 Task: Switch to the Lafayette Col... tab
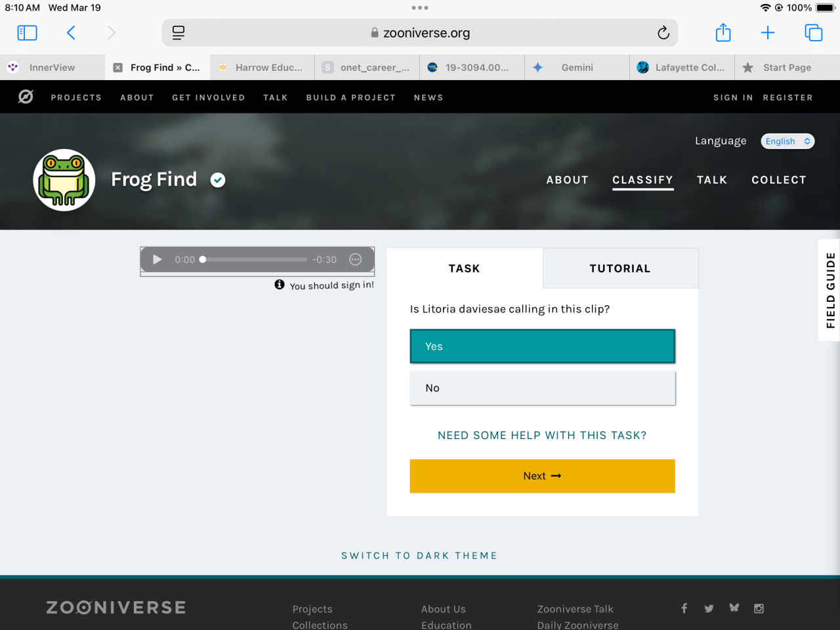pos(682,68)
